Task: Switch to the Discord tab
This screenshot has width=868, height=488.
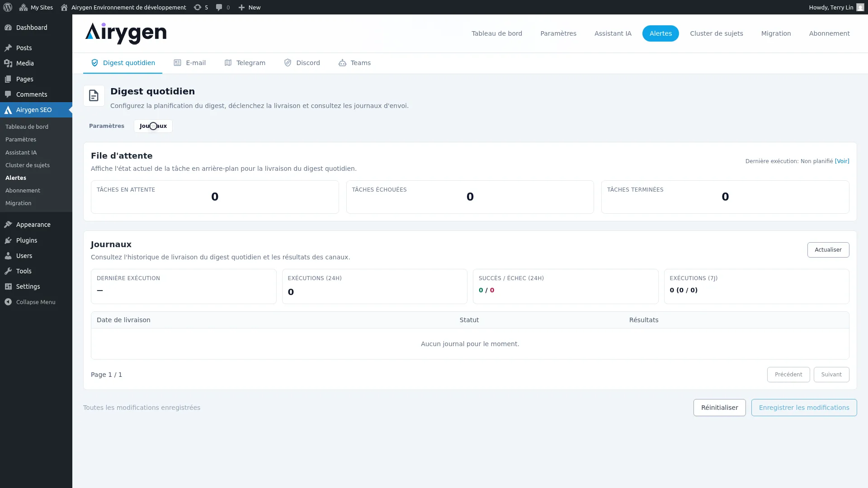Action: [x=302, y=63]
